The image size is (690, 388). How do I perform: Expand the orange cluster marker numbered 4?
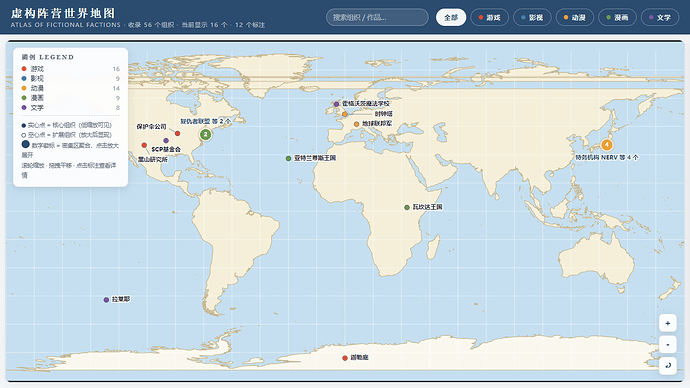point(606,144)
